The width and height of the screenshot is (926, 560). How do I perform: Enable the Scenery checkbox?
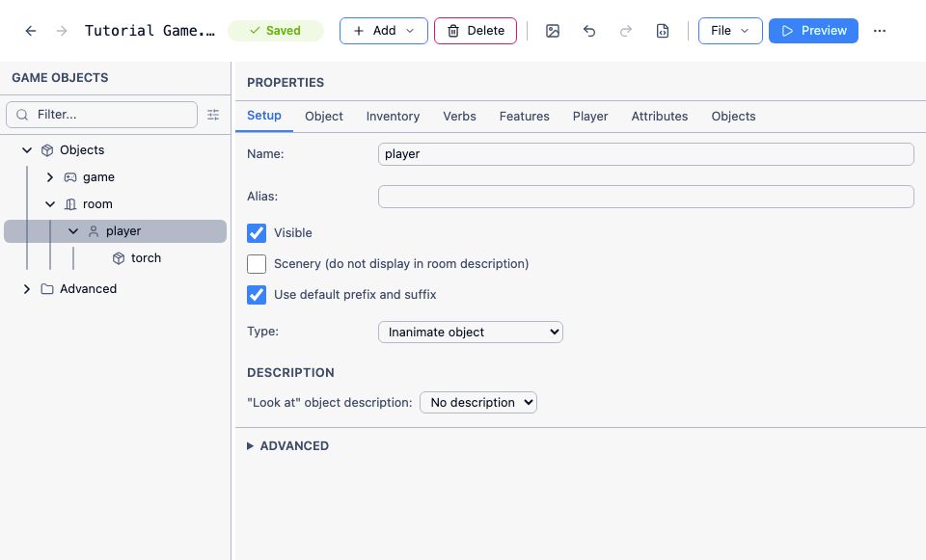click(x=257, y=264)
